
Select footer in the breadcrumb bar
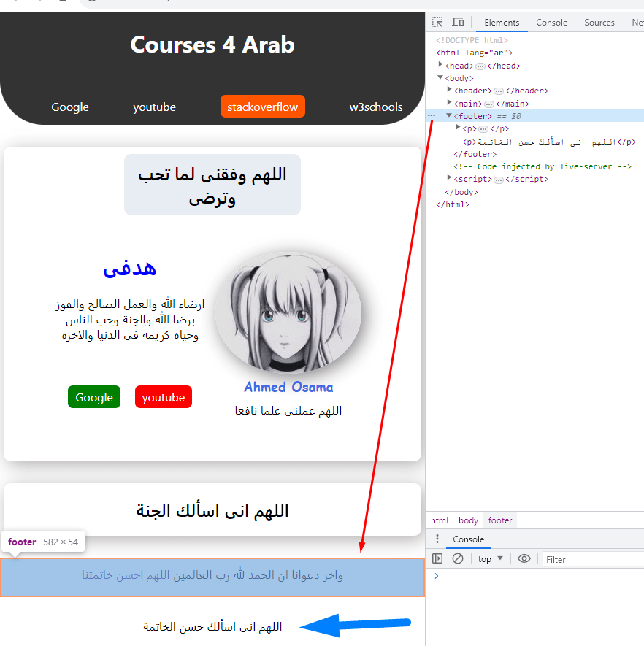pos(500,520)
